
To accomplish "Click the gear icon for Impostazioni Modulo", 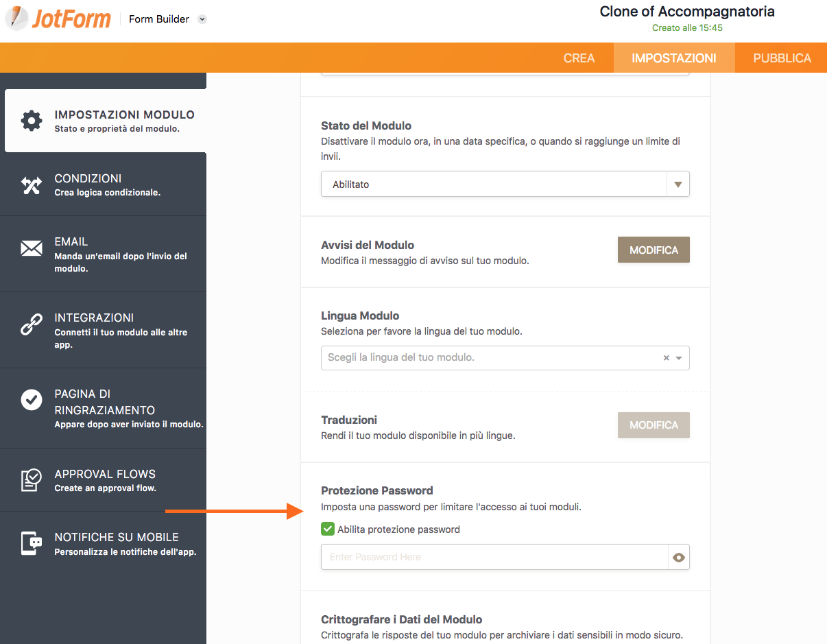I will point(32,121).
